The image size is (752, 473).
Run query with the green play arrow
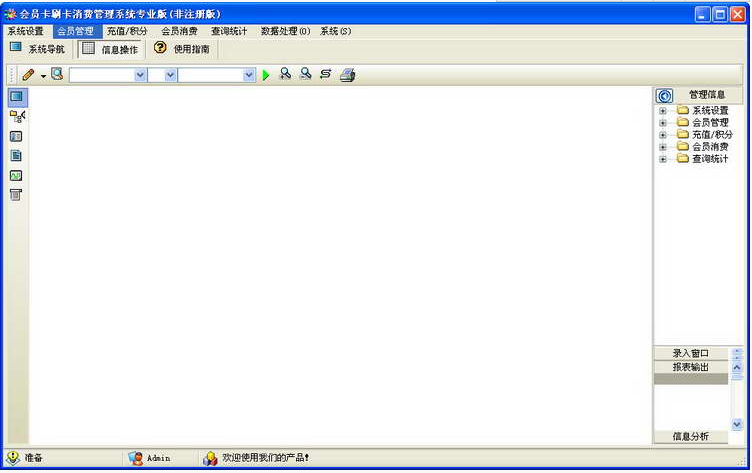point(266,75)
